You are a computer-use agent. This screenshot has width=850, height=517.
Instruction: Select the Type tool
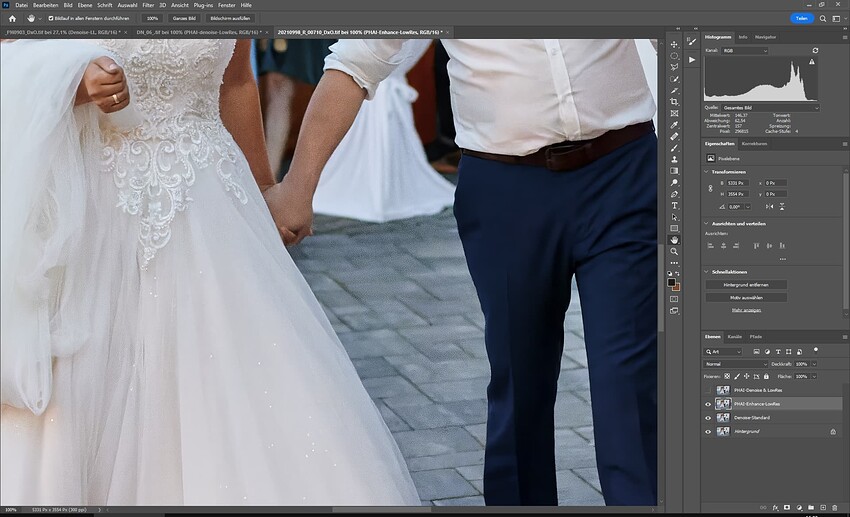pos(675,205)
